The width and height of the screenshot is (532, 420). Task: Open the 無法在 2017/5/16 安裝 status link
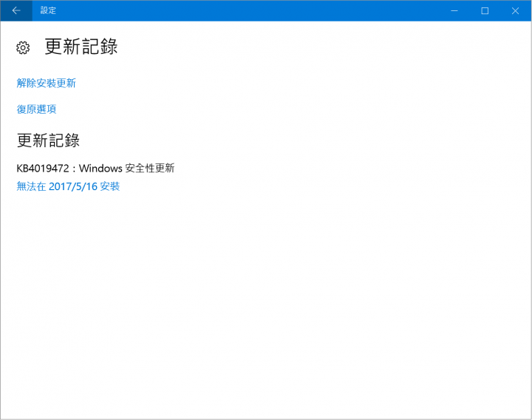pos(68,186)
